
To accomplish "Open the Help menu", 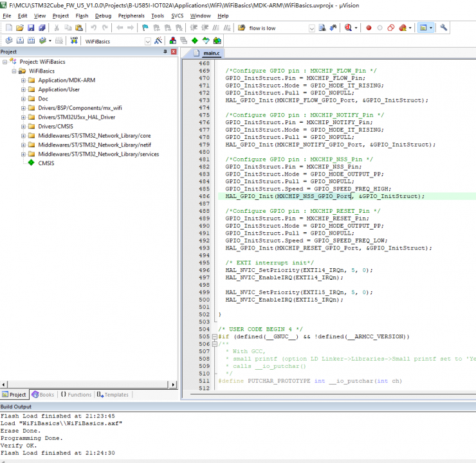I will point(223,16).
